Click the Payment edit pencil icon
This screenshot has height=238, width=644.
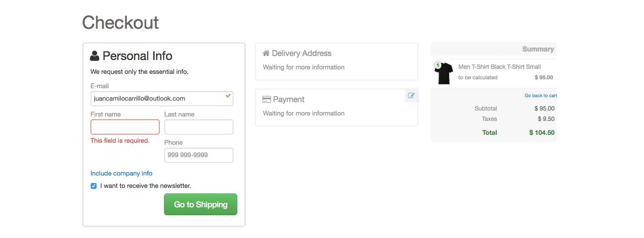pyautogui.click(x=411, y=96)
